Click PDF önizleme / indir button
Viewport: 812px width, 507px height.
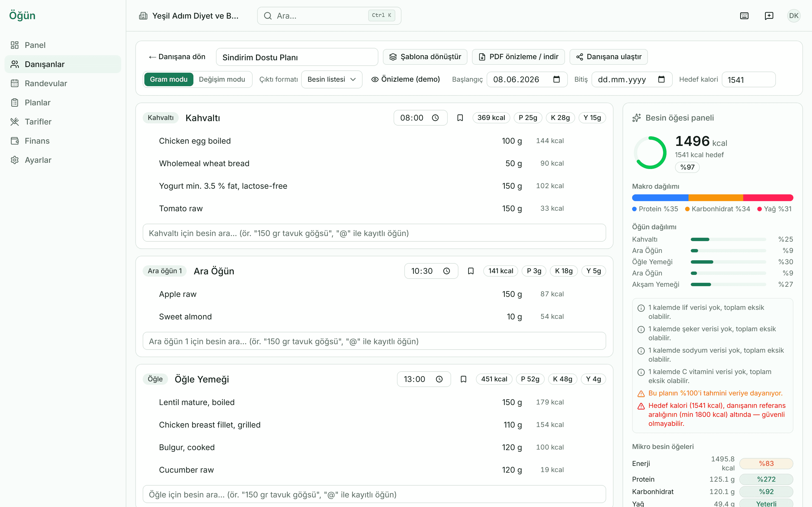click(x=518, y=57)
